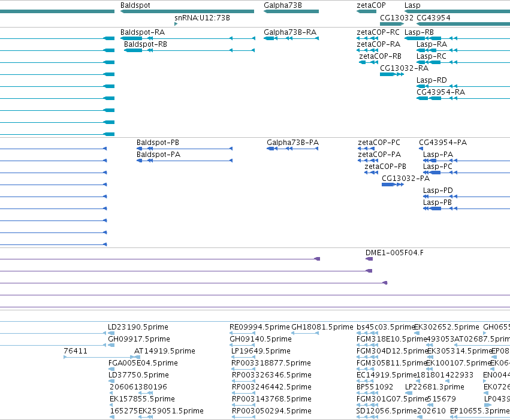Select transcript label zetaCOP-RC
The height and width of the screenshot is (420, 510).
tap(378, 32)
